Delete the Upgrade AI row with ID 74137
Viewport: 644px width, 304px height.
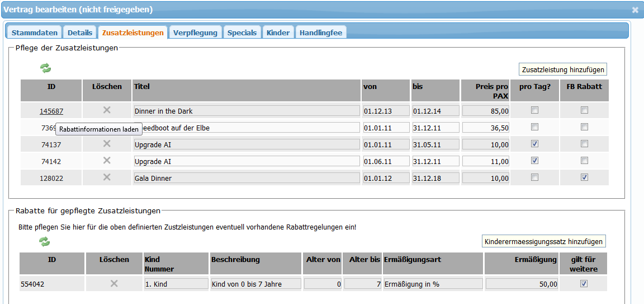coord(107,144)
